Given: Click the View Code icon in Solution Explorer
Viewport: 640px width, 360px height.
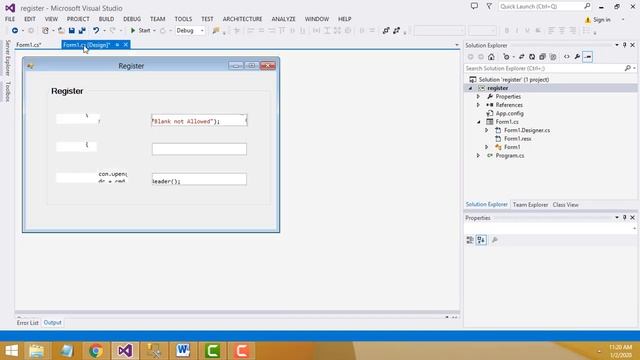Looking at the screenshot, I should 567,57.
